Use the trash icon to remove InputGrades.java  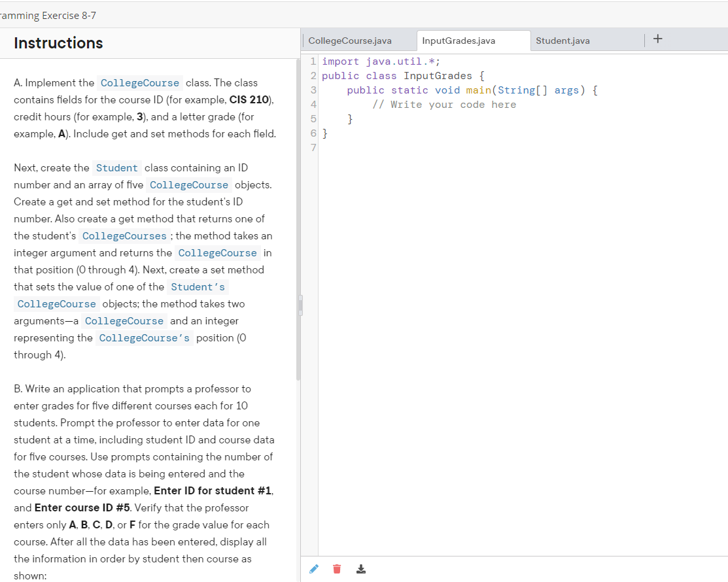coord(337,568)
